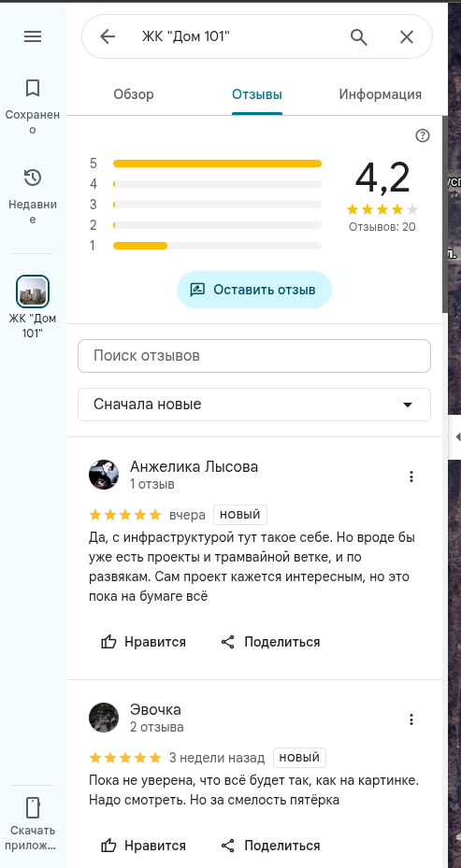Image resolution: width=461 pixels, height=868 pixels.
Task: Click the '1 отзыв' text
Action: pyautogui.click(x=152, y=484)
